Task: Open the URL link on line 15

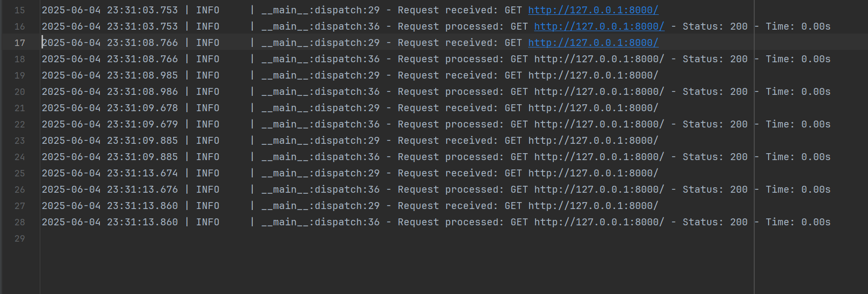Action: tap(593, 10)
